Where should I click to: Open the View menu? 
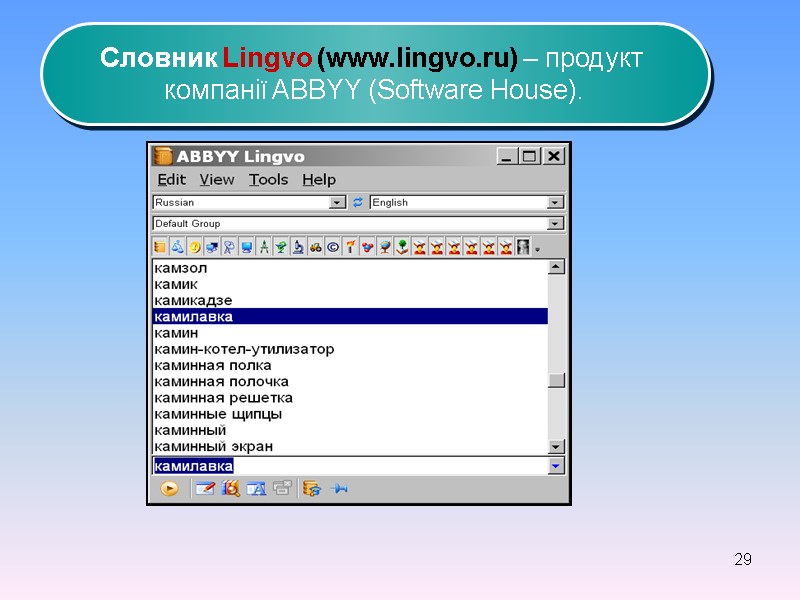click(x=217, y=180)
